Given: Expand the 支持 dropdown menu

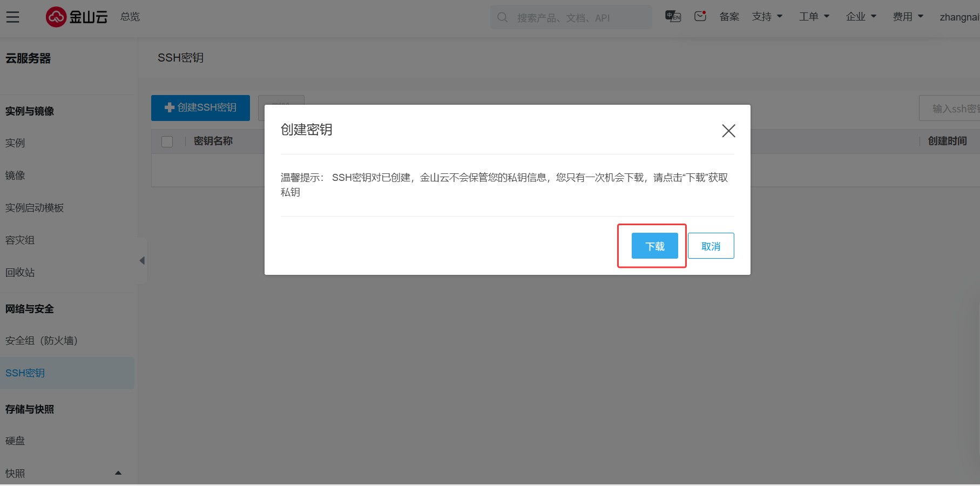Looking at the screenshot, I should coord(767,17).
